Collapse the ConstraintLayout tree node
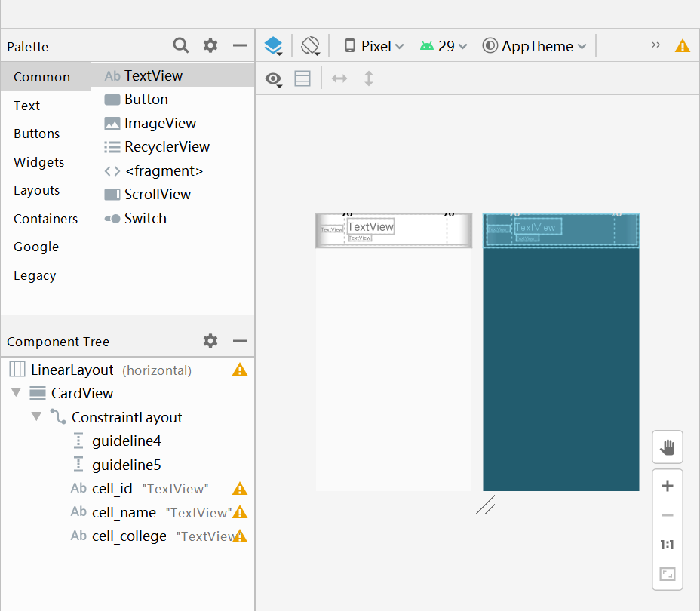 [35, 416]
